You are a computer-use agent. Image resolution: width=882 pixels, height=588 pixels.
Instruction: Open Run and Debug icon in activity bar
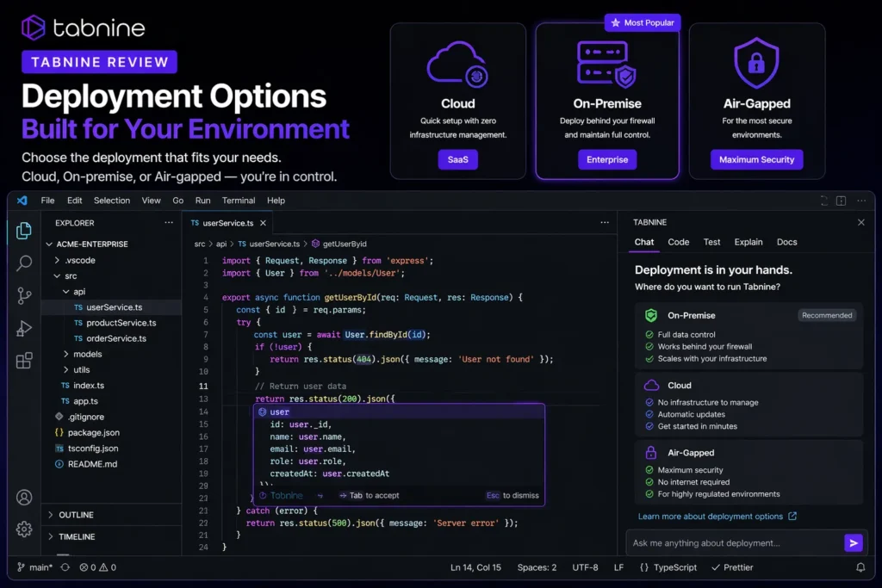pos(23,328)
